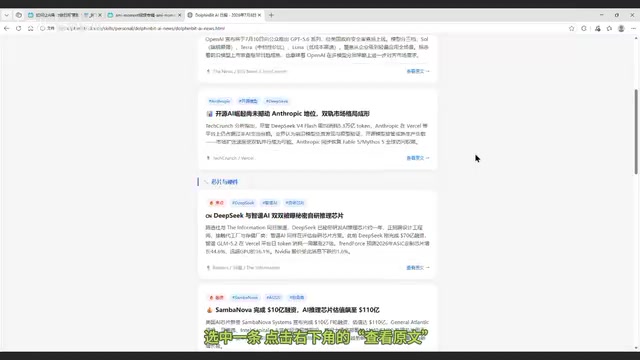Image resolution: width=640 pixels, height=360 pixels.
Task: Open original article link on the Anthropic card
Action: (x=418, y=158)
